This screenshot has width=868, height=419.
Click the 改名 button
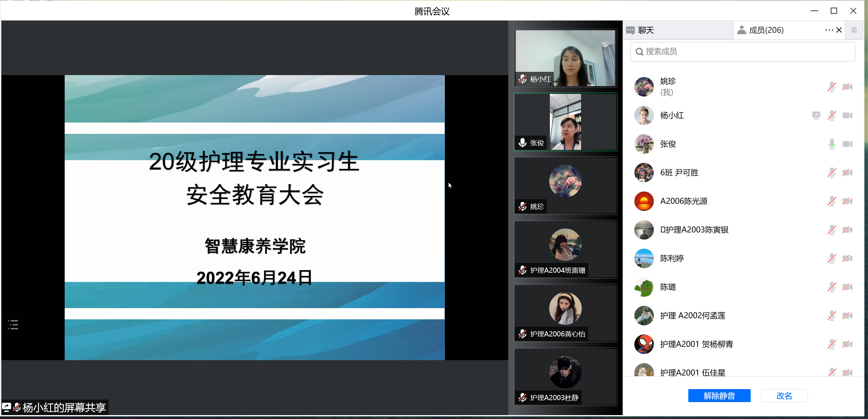pyautogui.click(x=784, y=396)
